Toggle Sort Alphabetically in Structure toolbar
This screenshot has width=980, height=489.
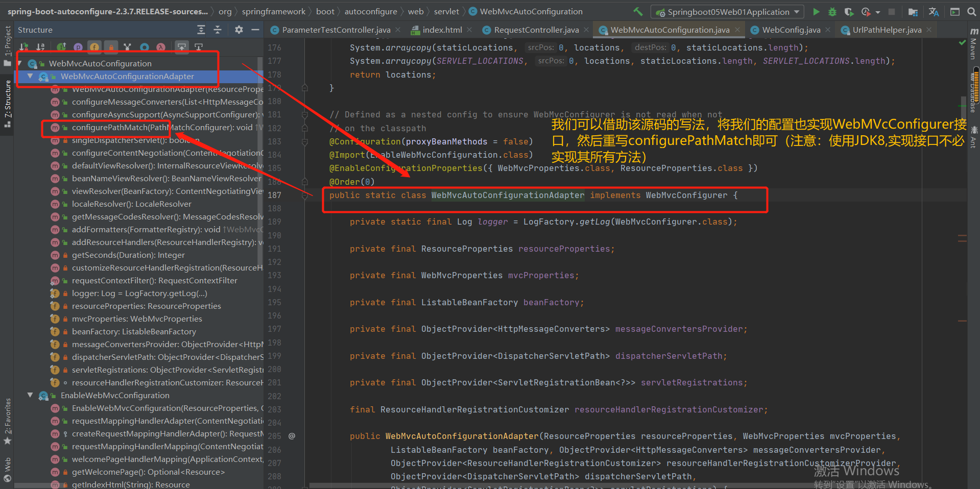[x=40, y=47]
